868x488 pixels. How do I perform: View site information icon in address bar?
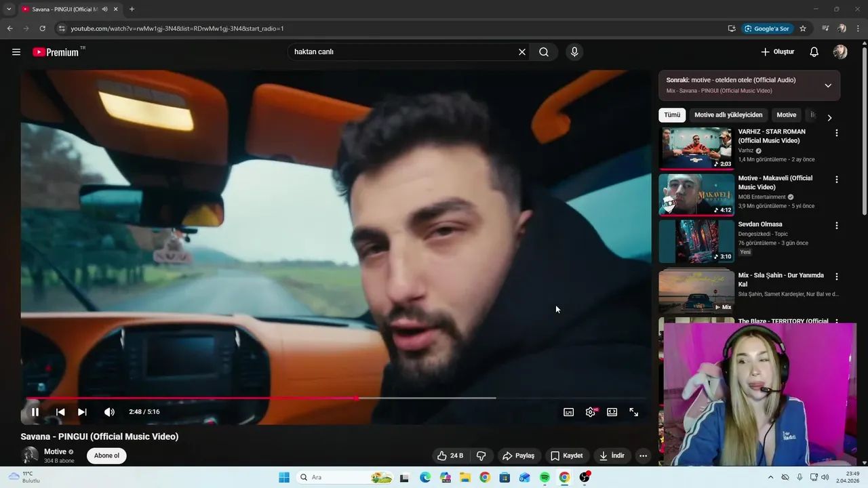tap(62, 28)
